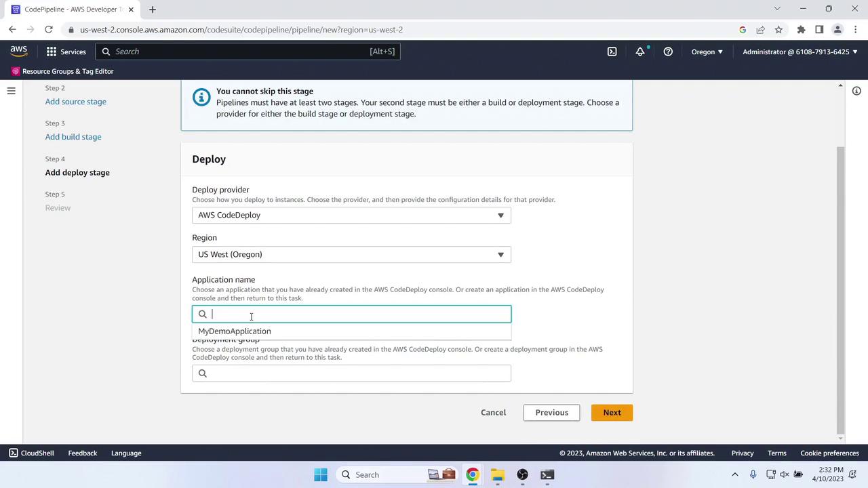Click the AWS console search box
The height and width of the screenshot is (488, 868).
click(x=248, y=52)
